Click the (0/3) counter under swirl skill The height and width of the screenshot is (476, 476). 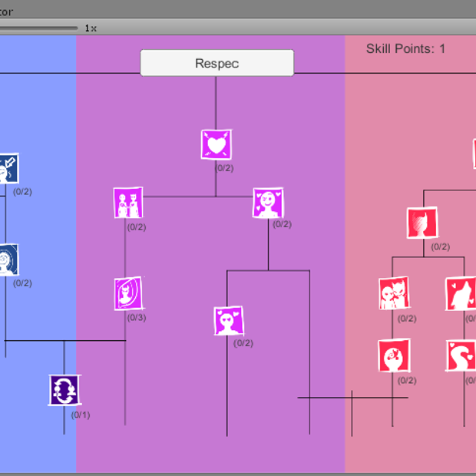(x=137, y=318)
